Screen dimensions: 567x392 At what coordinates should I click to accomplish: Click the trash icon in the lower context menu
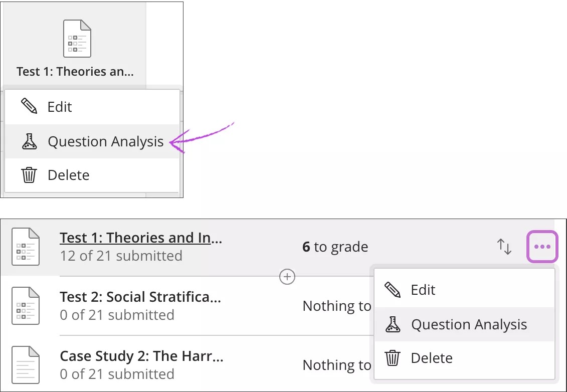click(393, 357)
